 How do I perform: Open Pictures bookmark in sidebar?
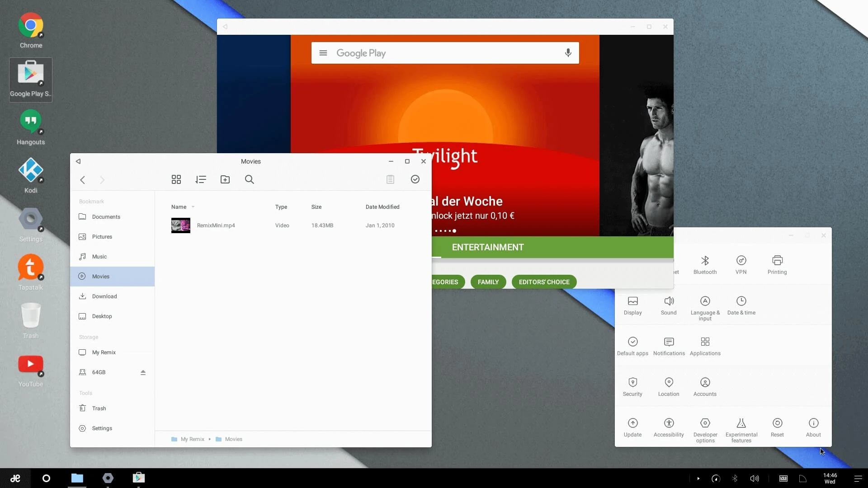[x=112, y=237]
